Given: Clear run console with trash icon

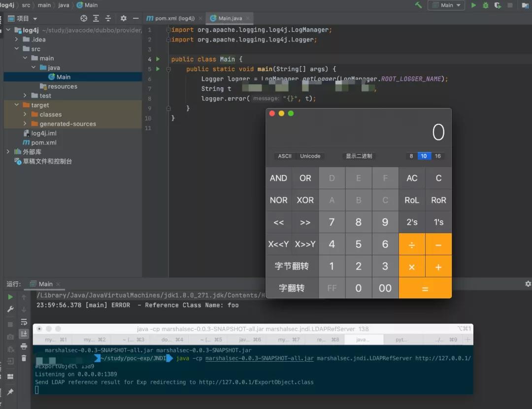Looking at the screenshot, I should 24,359.
